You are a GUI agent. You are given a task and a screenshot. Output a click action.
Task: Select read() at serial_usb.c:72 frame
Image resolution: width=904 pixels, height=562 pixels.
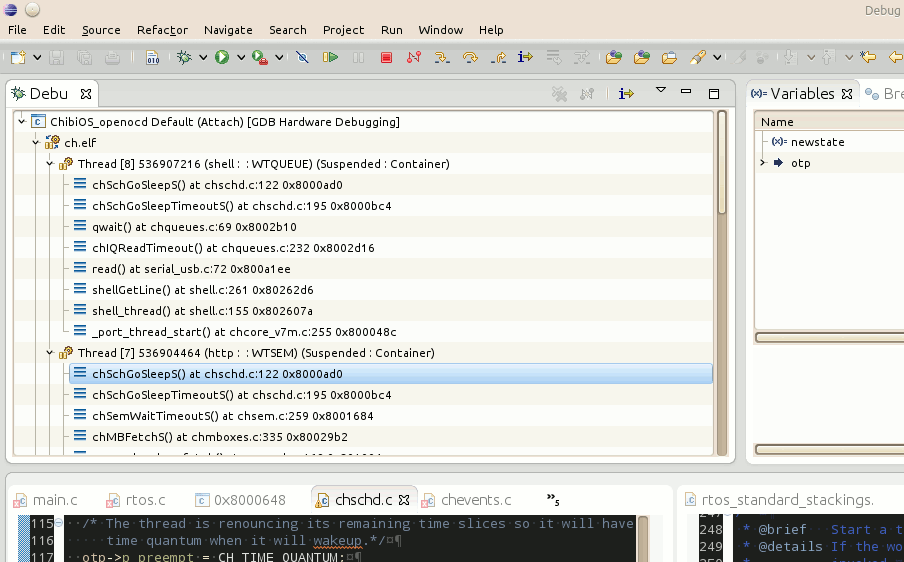[191, 269]
